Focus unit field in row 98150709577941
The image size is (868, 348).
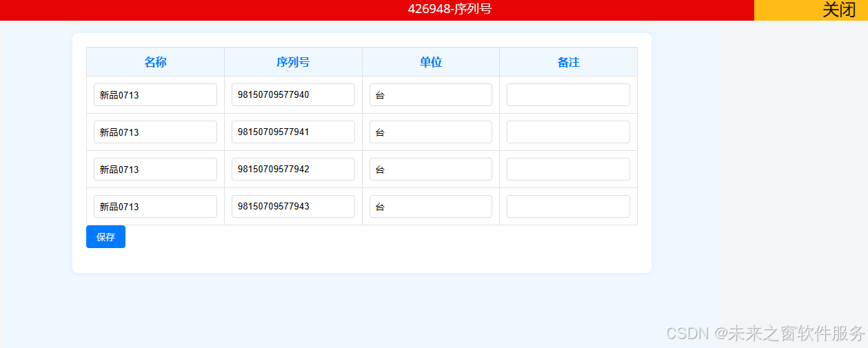pyautogui.click(x=431, y=132)
